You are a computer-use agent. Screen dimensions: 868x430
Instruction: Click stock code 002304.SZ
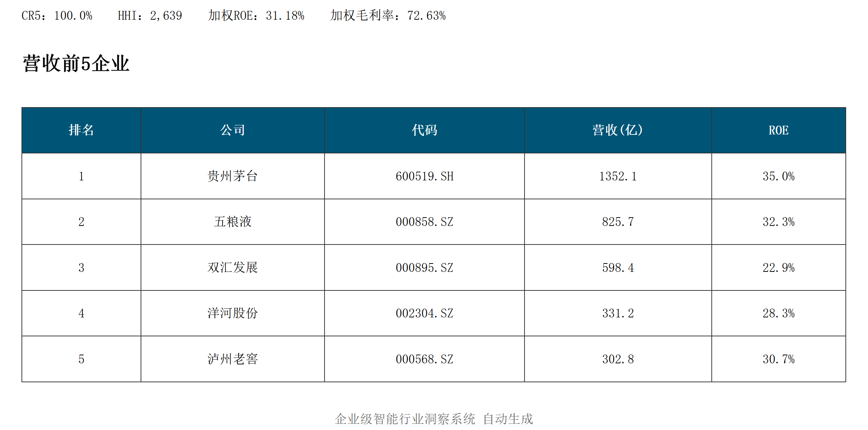pyautogui.click(x=424, y=313)
